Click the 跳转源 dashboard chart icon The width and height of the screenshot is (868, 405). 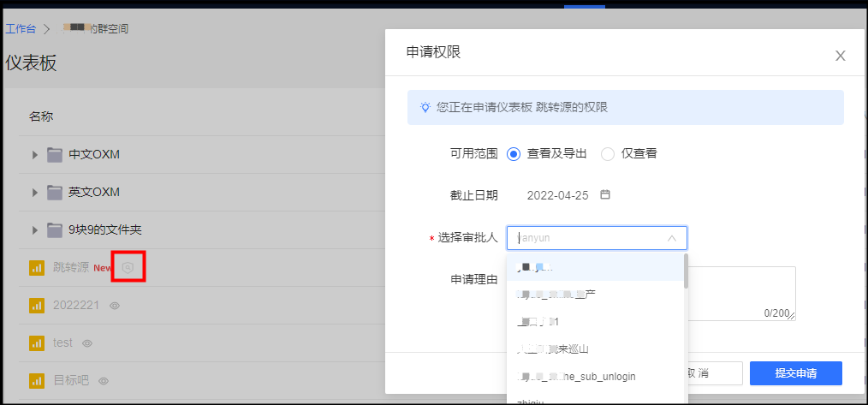click(37, 268)
